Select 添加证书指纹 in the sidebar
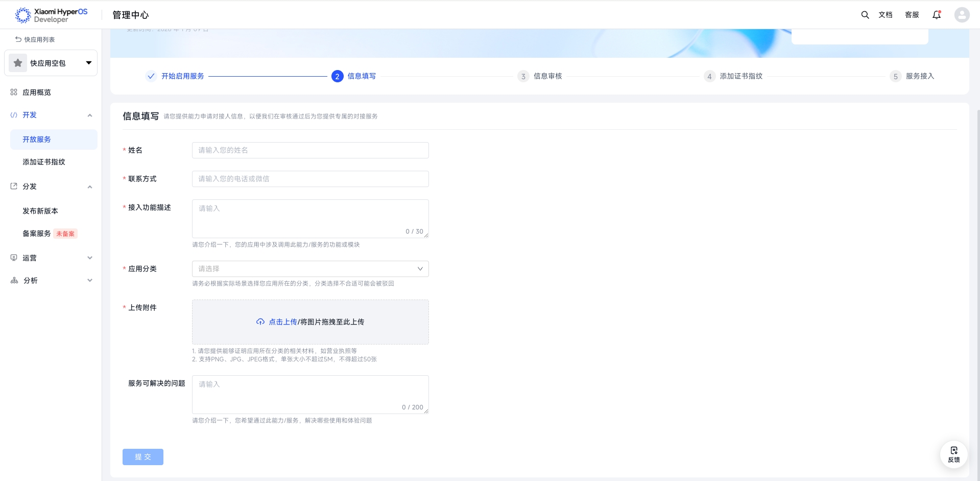980x481 pixels. point(44,162)
